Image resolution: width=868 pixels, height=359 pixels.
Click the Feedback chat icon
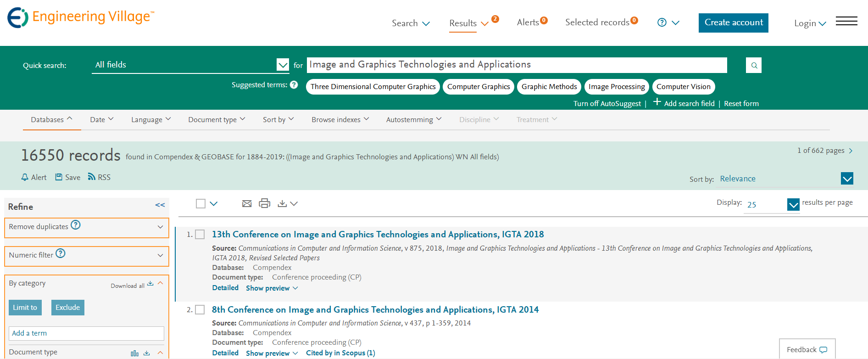click(x=823, y=350)
